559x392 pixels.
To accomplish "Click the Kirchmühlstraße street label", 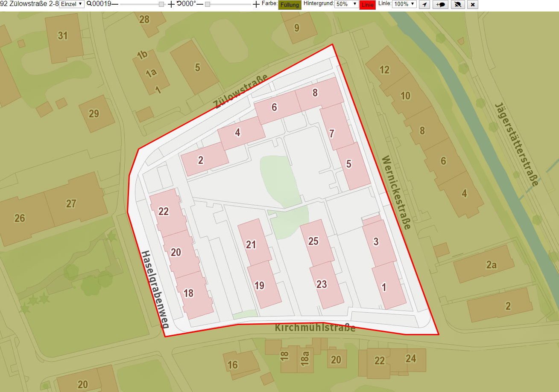I will point(315,328).
